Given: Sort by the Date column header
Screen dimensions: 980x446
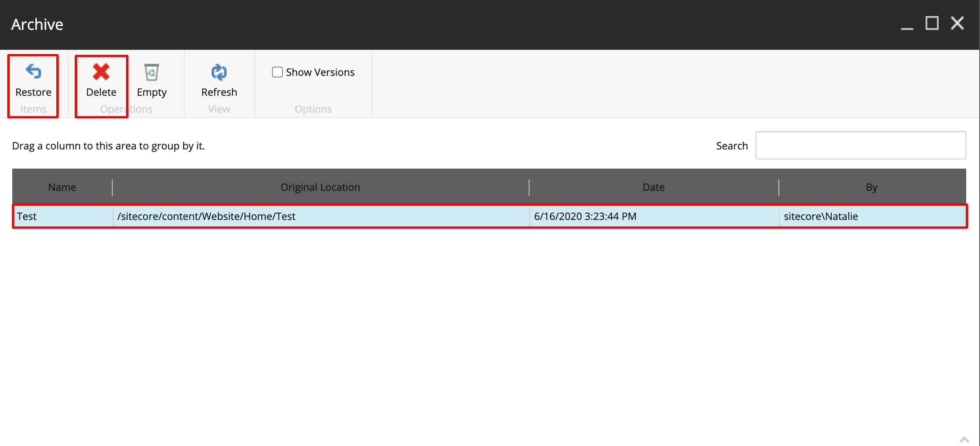Looking at the screenshot, I should [654, 187].
